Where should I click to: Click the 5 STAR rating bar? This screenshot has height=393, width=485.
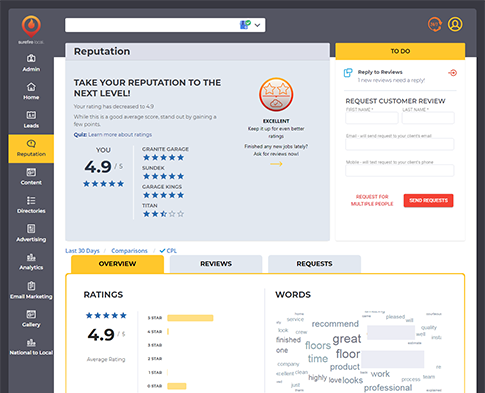click(190, 318)
